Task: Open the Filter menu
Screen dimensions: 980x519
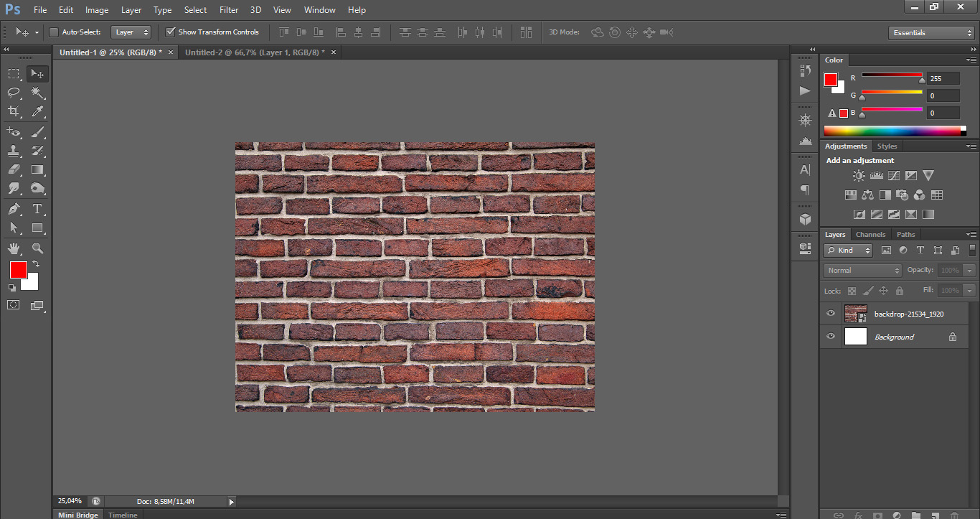Action: (x=229, y=10)
